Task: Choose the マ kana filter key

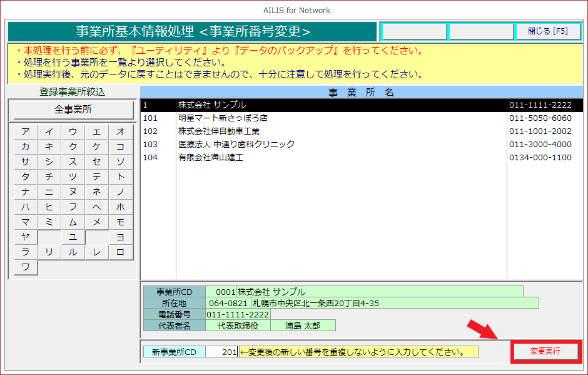Action: [26, 222]
